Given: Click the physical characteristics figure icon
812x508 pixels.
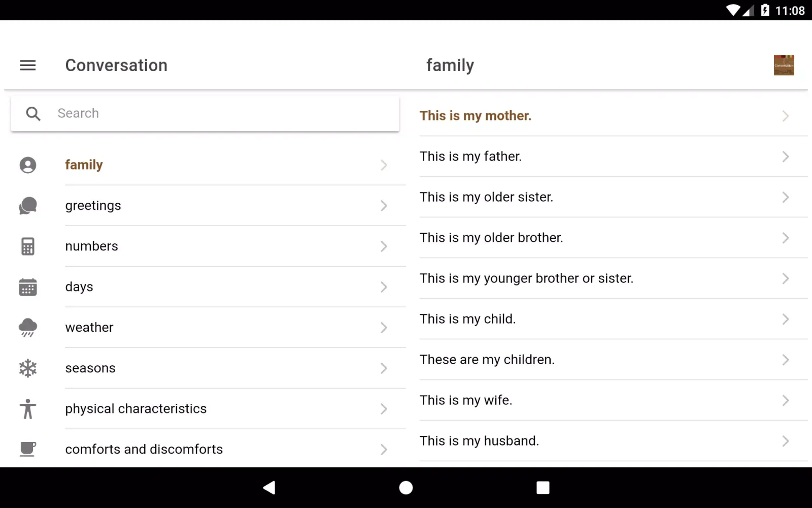Looking at the screenshot, I should (x=28, y=409).
